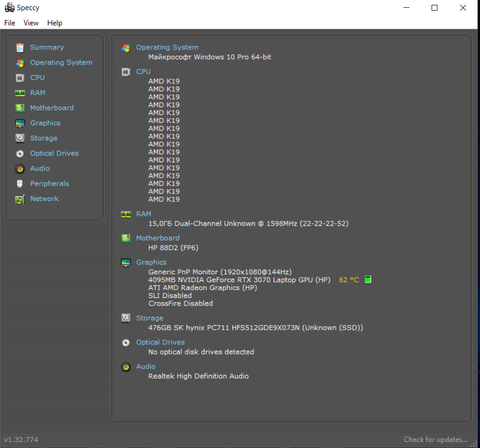Viewport: 480px width, 448px height.
Task: Click the Optical Drives disc icon in sidebar
Action: (20, 154)
